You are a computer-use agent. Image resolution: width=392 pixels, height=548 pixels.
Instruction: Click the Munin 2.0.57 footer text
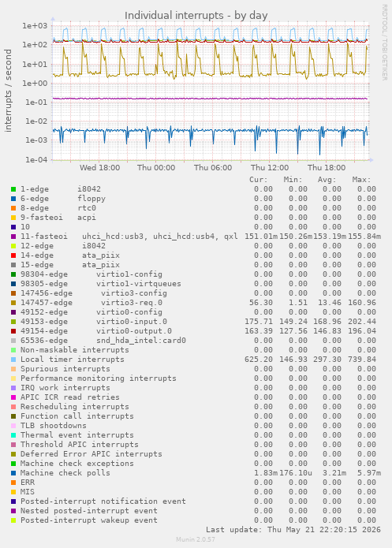tap(196, 539)
